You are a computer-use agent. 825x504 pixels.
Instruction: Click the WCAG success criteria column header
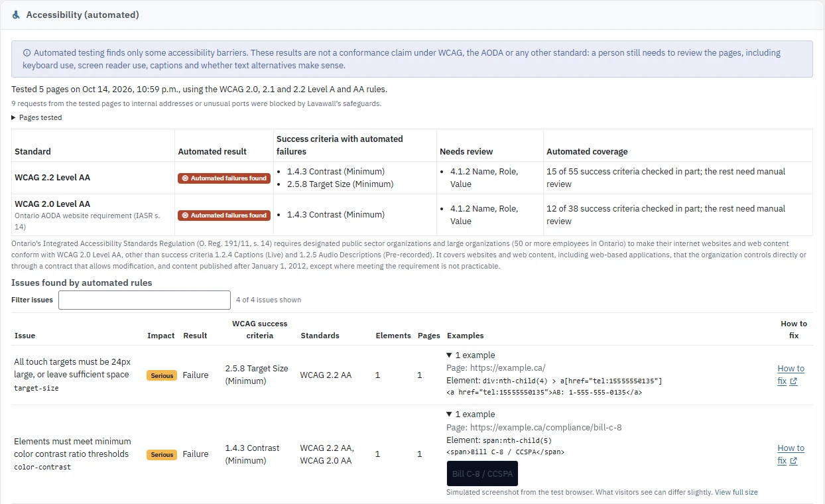click(260, 330)
